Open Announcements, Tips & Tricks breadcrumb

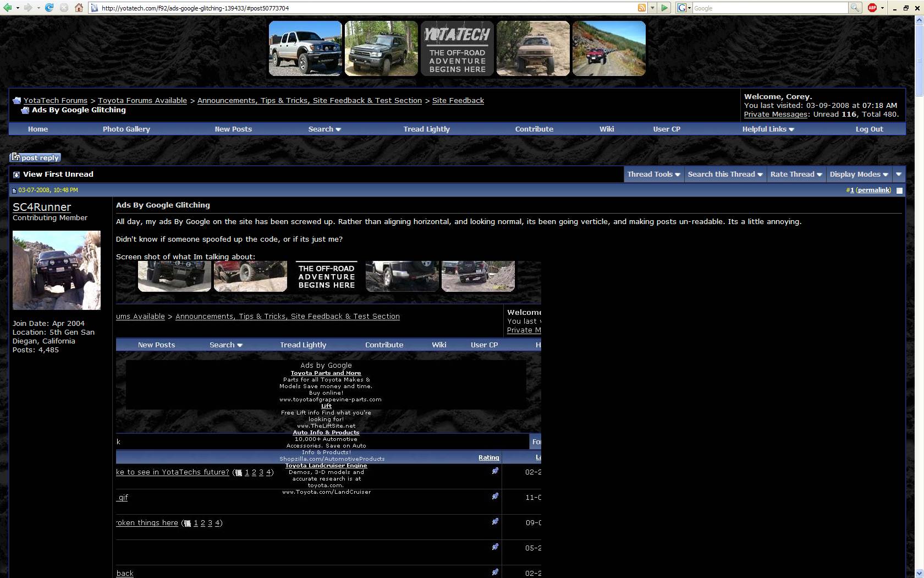click(x=310, y=100)
